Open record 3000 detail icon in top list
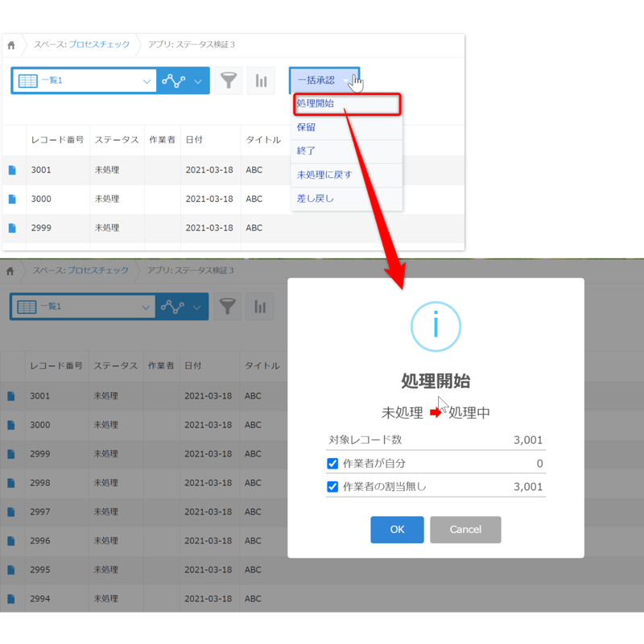The image size is (644, 644). (x=12, y=199)
